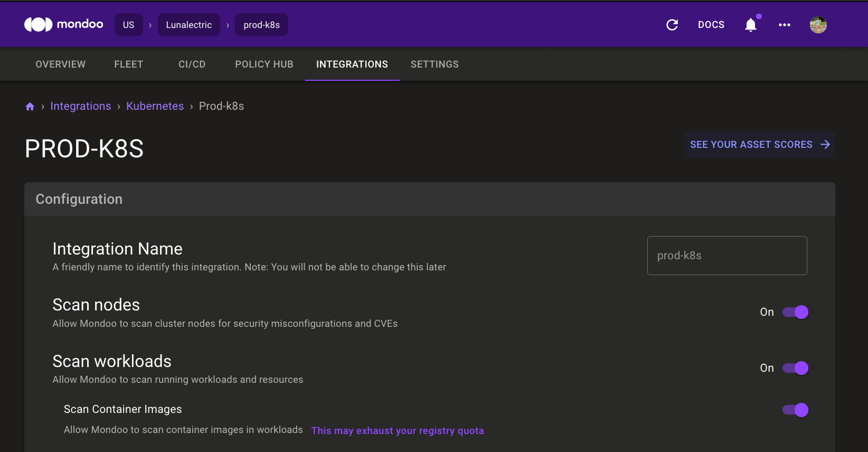Click arrow icon beside See Your Asset Scores
868x452 pixels.
[x=825, y=145]
